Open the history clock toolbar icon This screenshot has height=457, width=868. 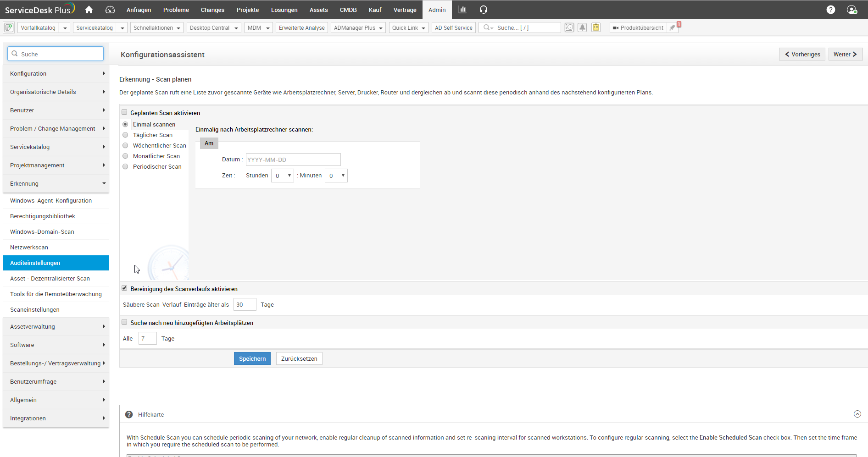(x=569, y=28)
